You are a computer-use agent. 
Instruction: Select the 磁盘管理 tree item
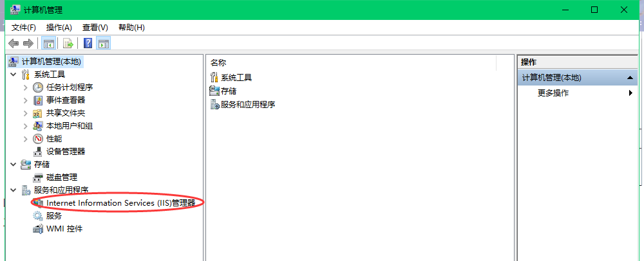62,177
